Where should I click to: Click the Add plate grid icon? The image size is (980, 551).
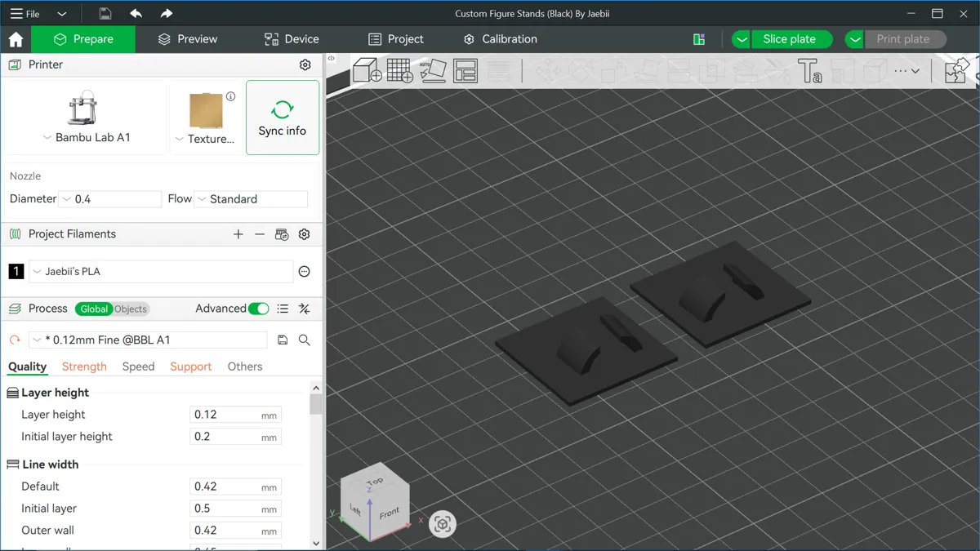pyautogui.click(x=399, y=70)
